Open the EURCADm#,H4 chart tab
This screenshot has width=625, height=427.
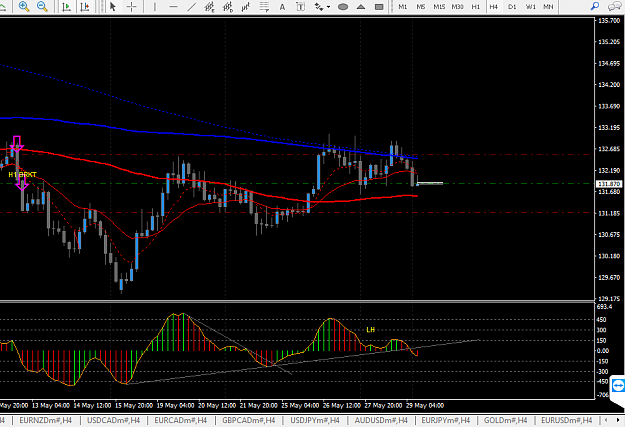click(x=181, y=420)
